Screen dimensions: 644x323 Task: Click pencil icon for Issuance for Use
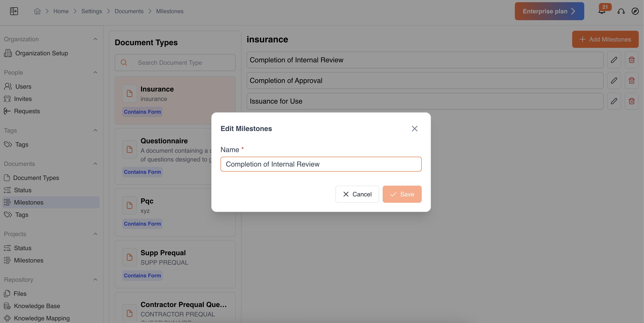coord(614,101)
